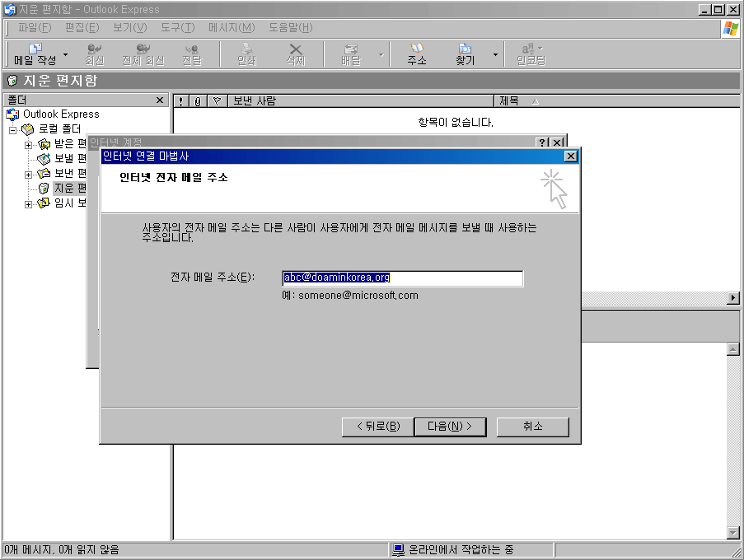Click the up arrow of the preview scrollbar
This screenshot has width=744, height=560.
click(x=733, y=349)
